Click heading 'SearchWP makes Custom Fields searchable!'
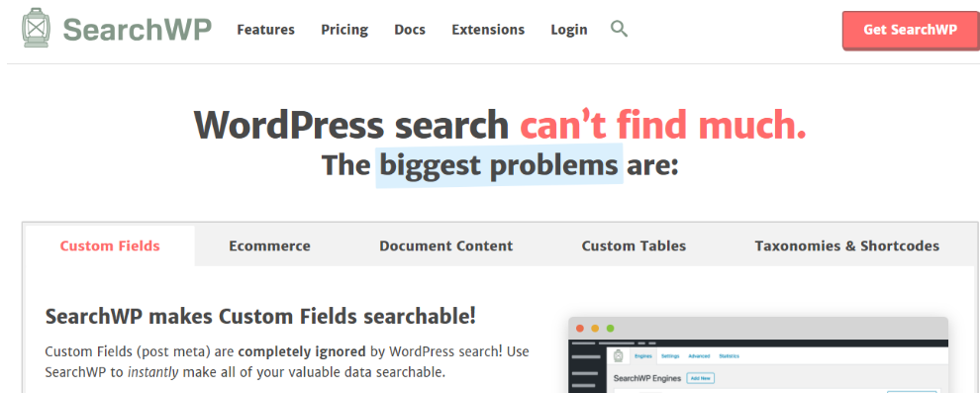This screenshot has width=980, height=393. click(260, 316)
